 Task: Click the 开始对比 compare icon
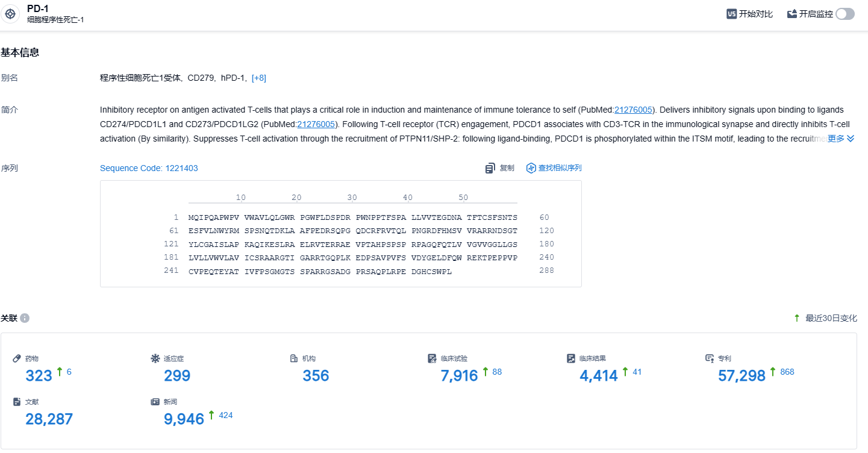[x=732, y=14]
